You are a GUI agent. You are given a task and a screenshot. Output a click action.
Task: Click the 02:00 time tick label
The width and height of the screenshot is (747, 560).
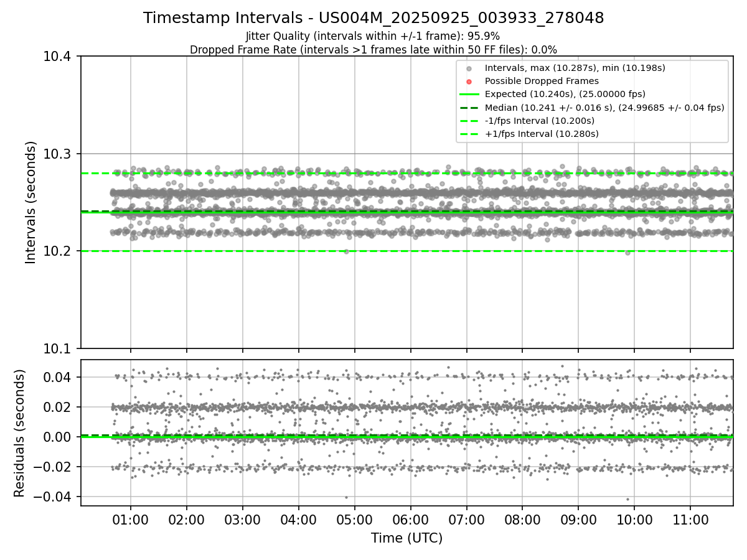[186, 520]
